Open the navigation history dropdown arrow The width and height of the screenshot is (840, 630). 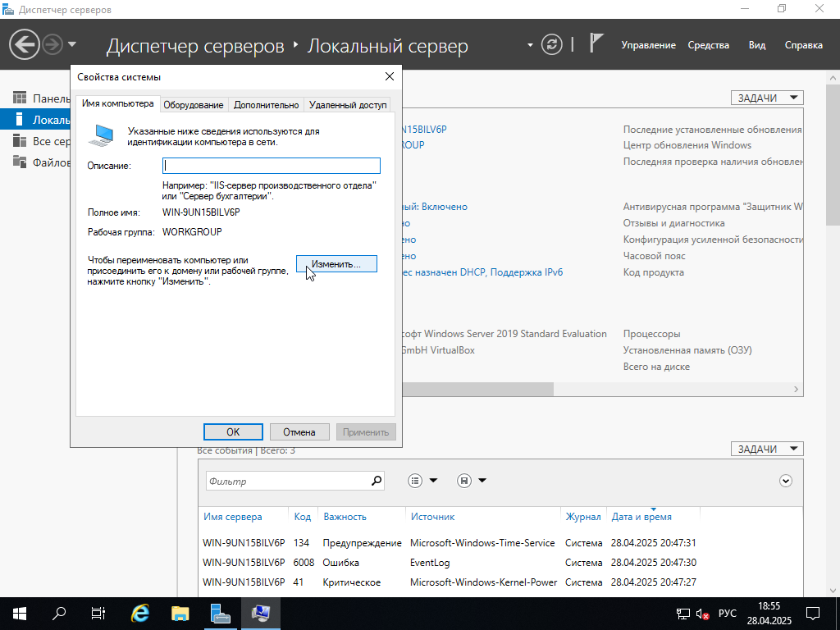[72, 44]
